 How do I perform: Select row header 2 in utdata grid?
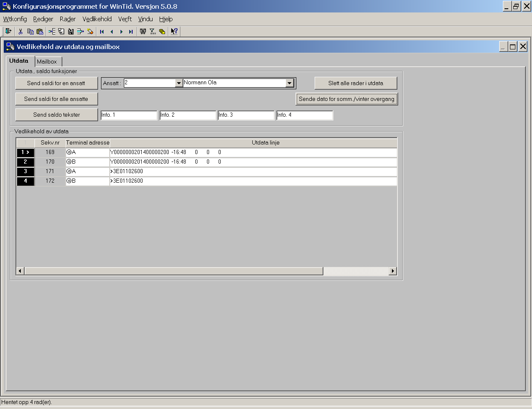[25, 162]
